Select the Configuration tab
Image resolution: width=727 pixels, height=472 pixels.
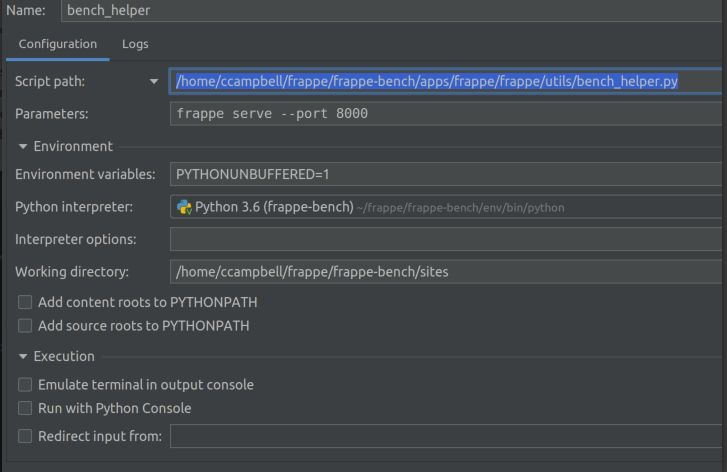[x=57, y=44]
